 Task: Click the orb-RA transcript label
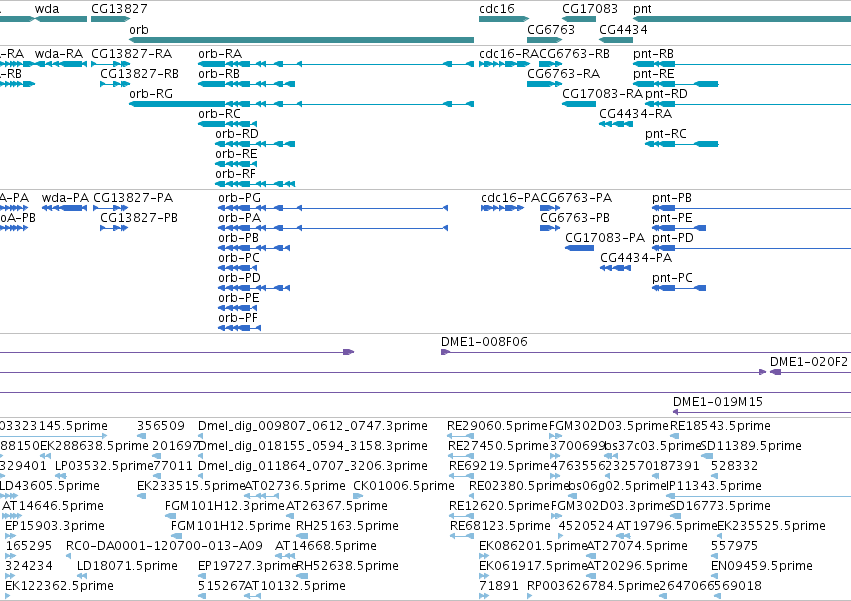pyautogui.click(x=220, y=54)
